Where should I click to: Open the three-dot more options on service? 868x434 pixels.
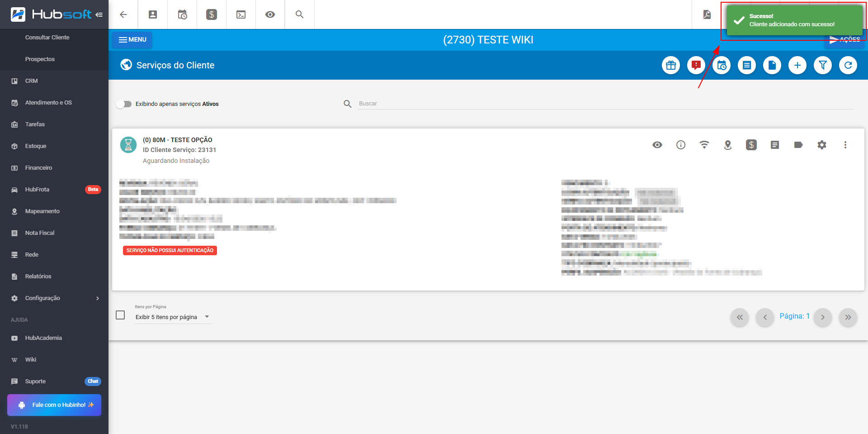845,145
